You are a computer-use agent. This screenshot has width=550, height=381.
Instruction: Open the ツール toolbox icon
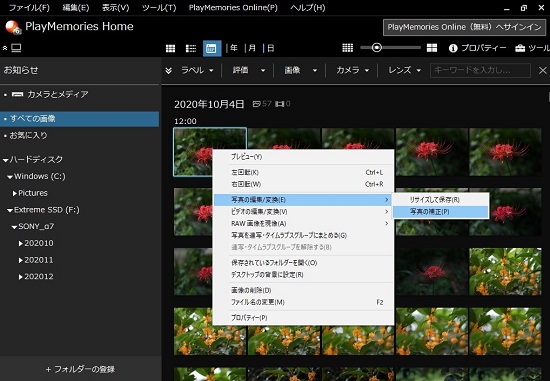pyautogui.click(x=520, y=48)
